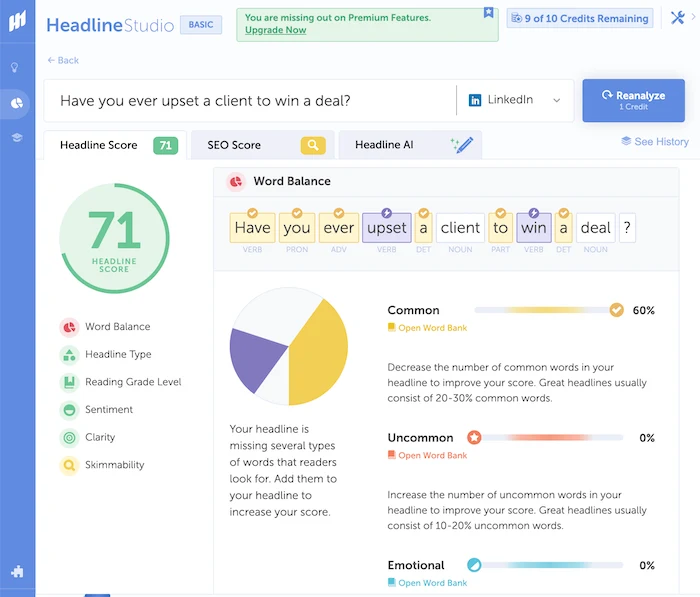Open Reading Grade Level section
This screenshot has width=700, height=597.
tap(132, 382)
